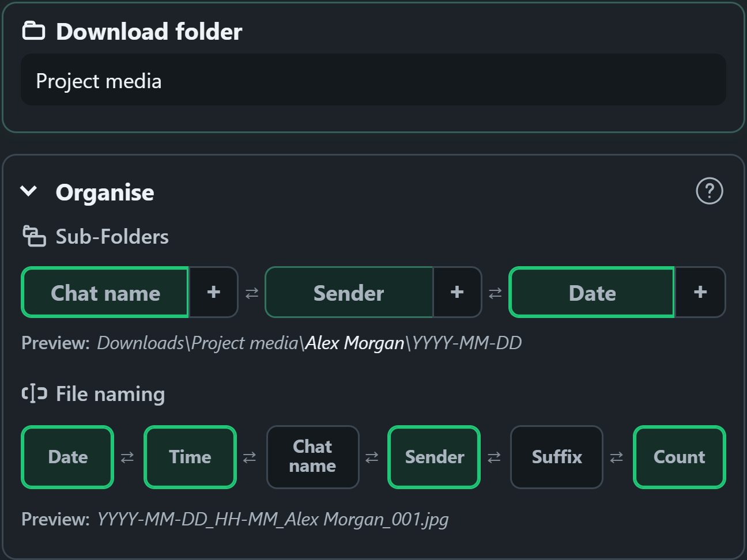Enable the Chat name file naming chip
The image size is (747, 560).
312,457
